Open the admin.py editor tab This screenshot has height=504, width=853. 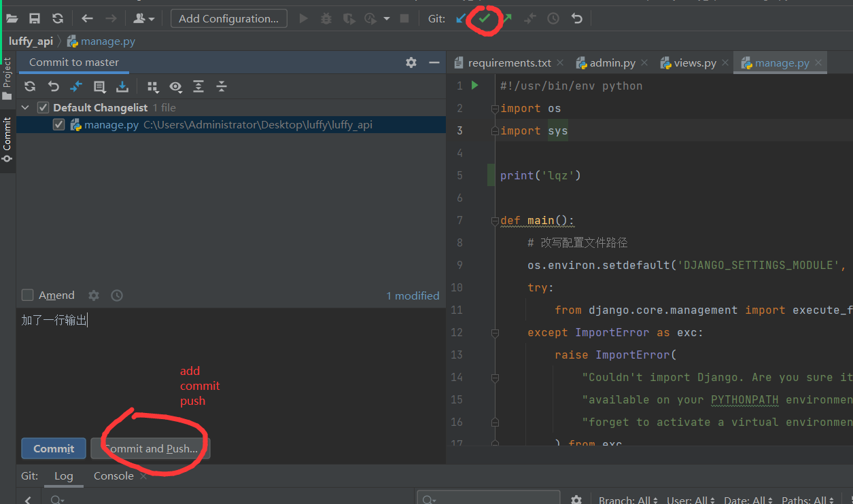(x=612, y=62)
